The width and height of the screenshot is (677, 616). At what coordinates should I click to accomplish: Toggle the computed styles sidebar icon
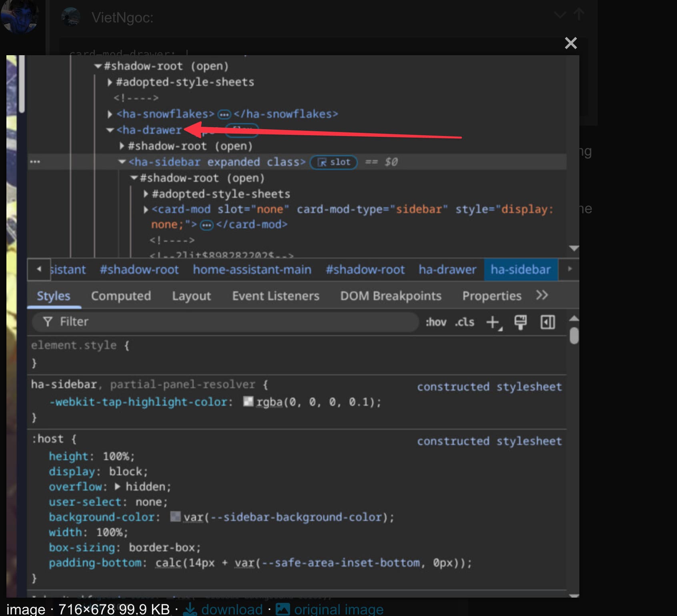[x=547, y=322]
